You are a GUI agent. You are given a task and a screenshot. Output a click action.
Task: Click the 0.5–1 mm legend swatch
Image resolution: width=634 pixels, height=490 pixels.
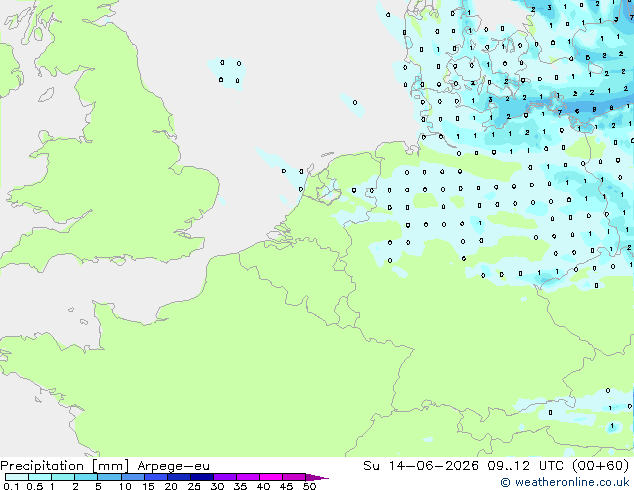[40, 477]
